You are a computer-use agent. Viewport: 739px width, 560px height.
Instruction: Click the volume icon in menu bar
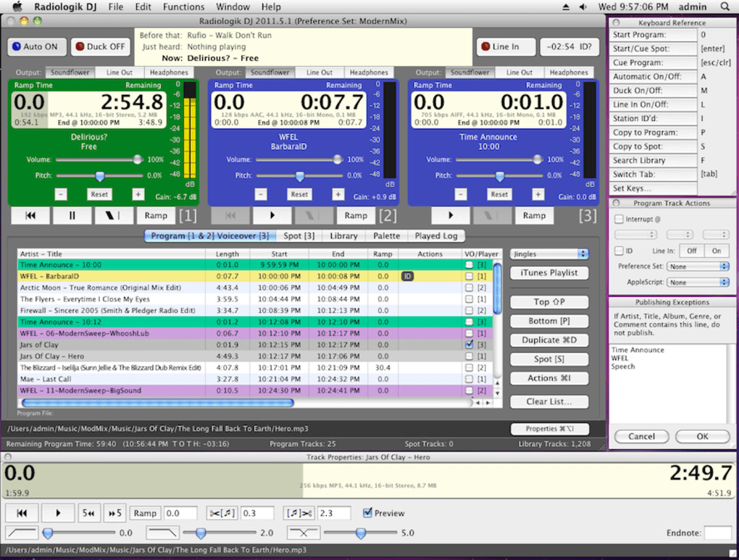click(x=583, y=7)
